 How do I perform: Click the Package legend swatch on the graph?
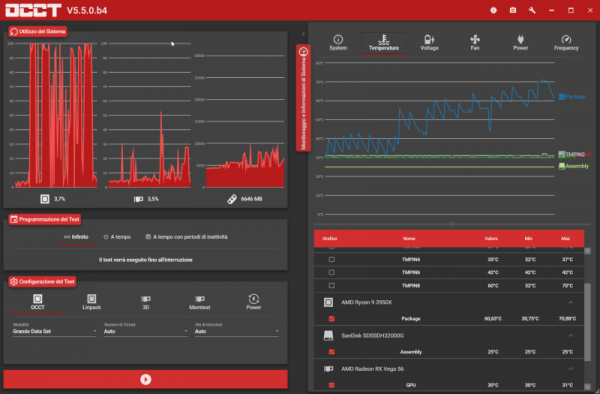pyautogui.click(x=561, y=97)
